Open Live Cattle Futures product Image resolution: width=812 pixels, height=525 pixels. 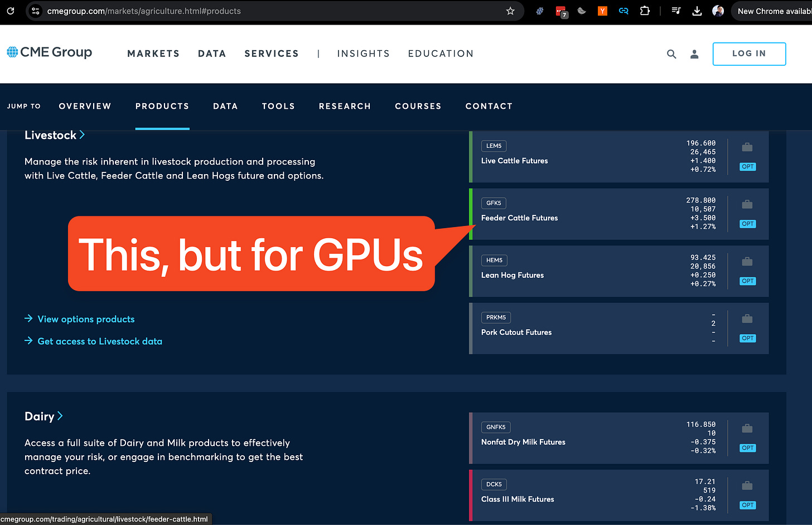[514, 161]
